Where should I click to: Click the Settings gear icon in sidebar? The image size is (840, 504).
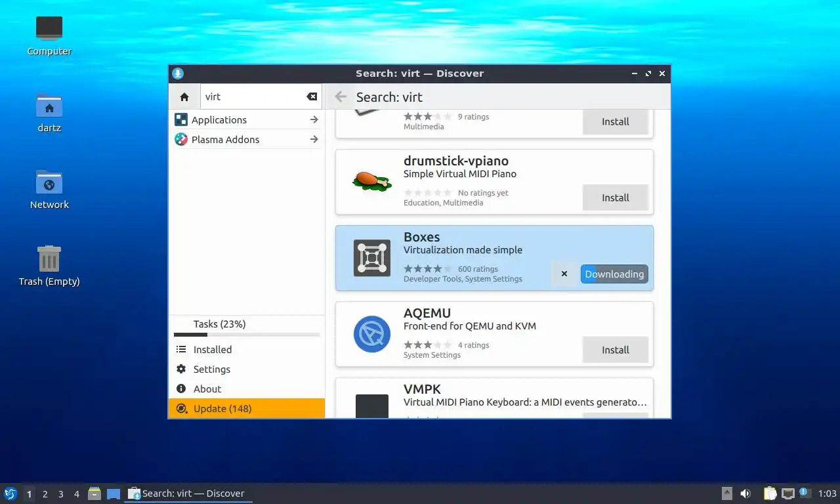click(x=181, y=369)
